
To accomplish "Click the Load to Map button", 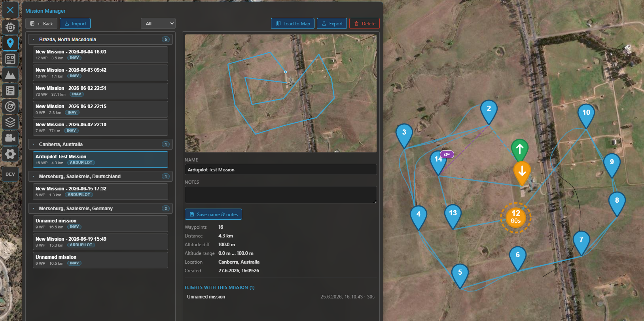I will [293, 24].
